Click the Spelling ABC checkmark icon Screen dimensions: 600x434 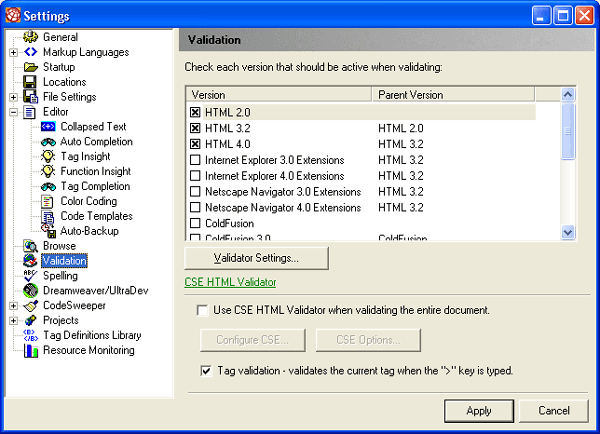click(30, 276)
